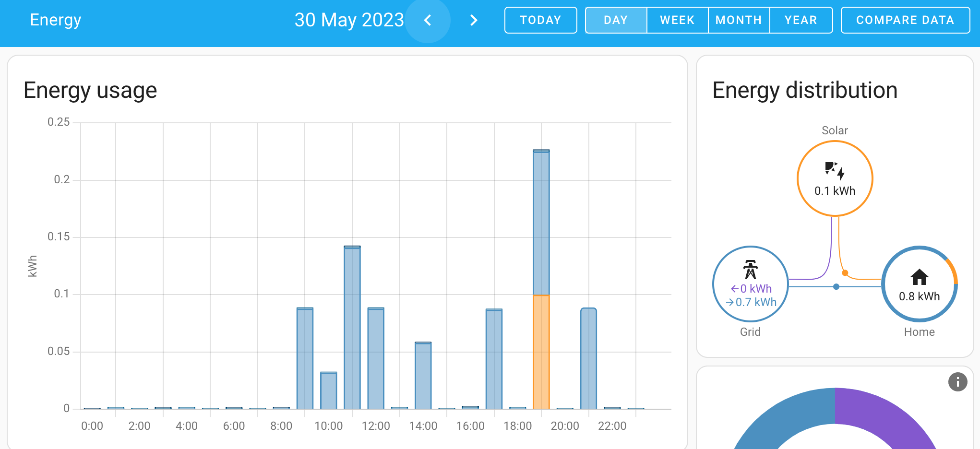Click the tallest blue bar at 19:00
Image resolution: width=980 pixels, height=449 pixels.
pos(541,221)
